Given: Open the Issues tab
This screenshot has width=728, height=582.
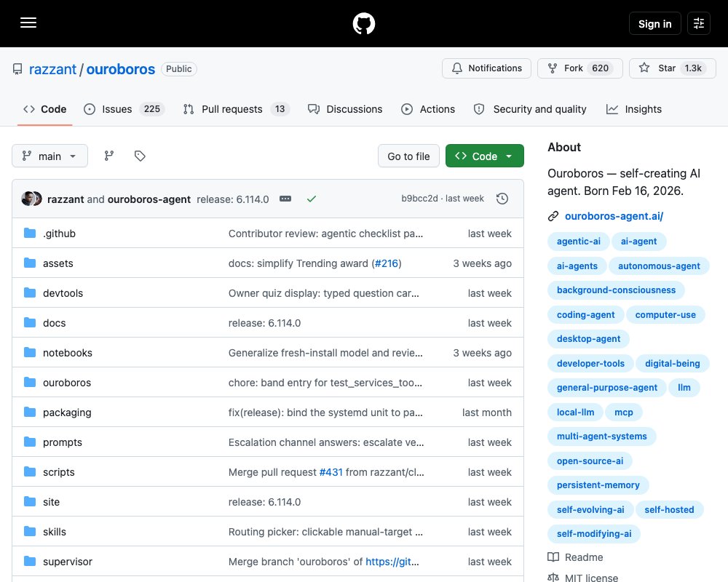Looking at the screenshot, I should point(124,109).
